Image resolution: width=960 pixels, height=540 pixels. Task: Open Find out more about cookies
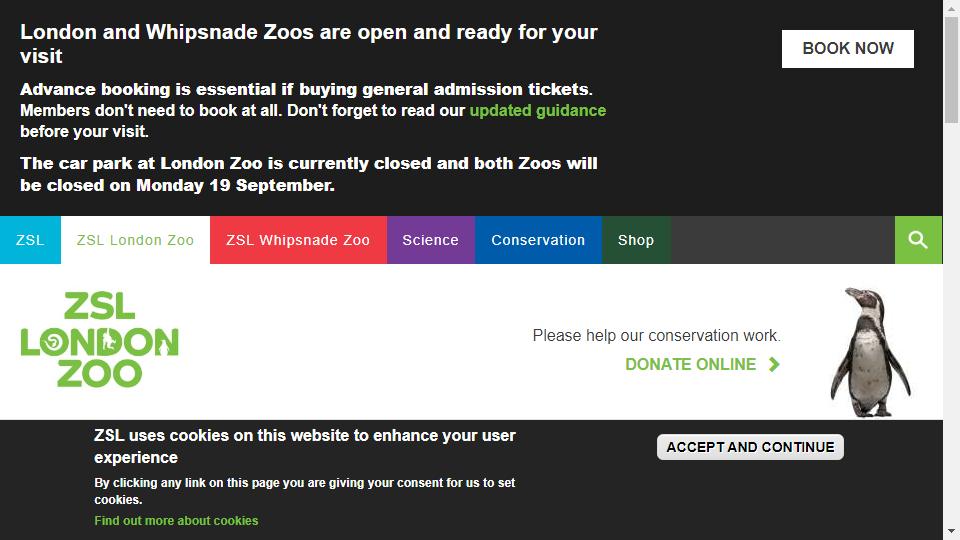(176, 520)
